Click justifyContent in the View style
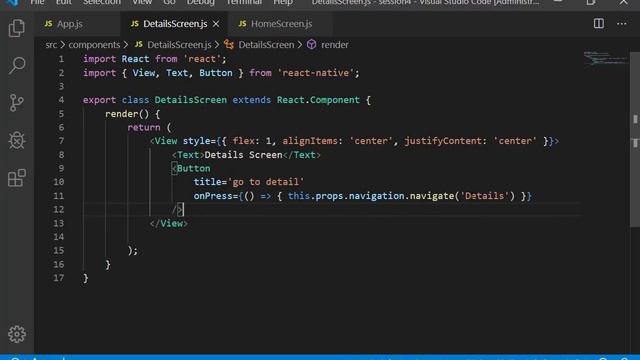Image resolution: width=640 pixels, height=360 pixels. pos(443,141)
